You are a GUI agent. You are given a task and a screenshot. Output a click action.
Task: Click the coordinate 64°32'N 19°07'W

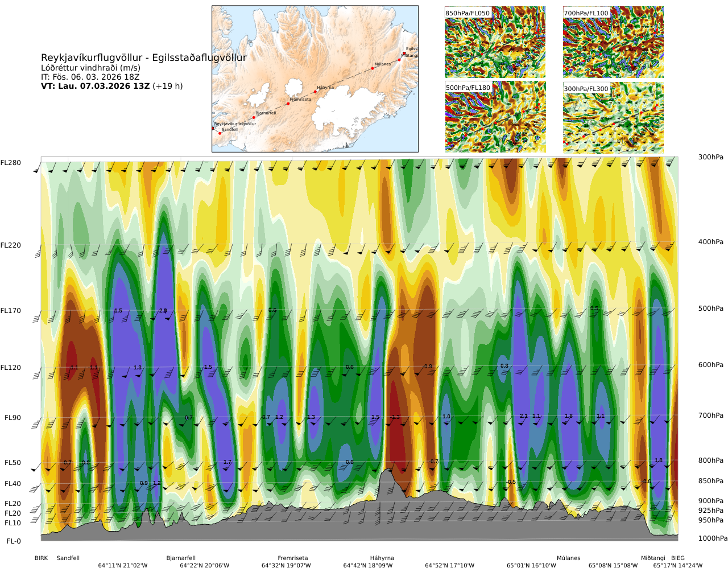(x=286, y=566)
